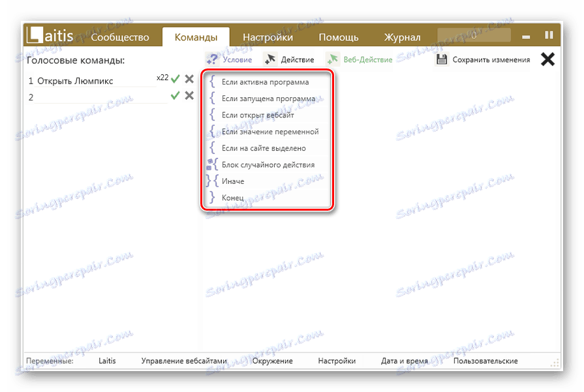Switch to the Журнал tab
584x392 pixels.
coord(402,37)
